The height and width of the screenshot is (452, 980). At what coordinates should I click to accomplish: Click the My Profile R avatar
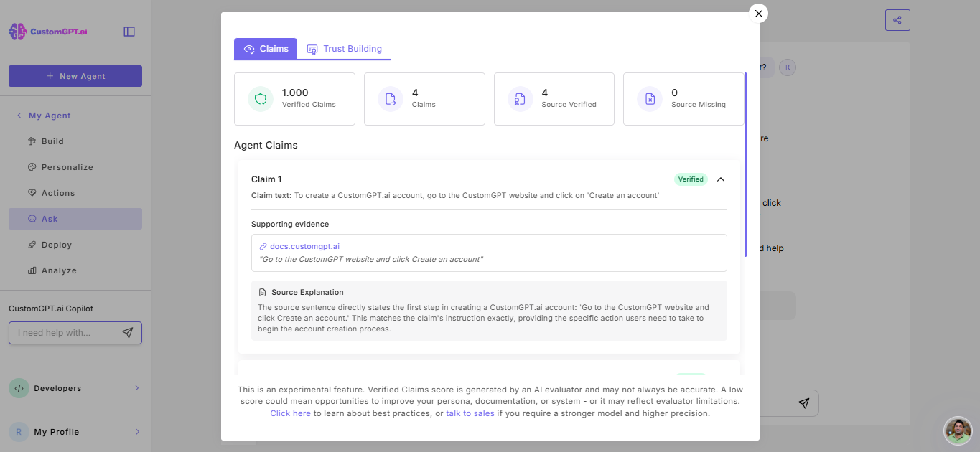(x=19, y=432)
